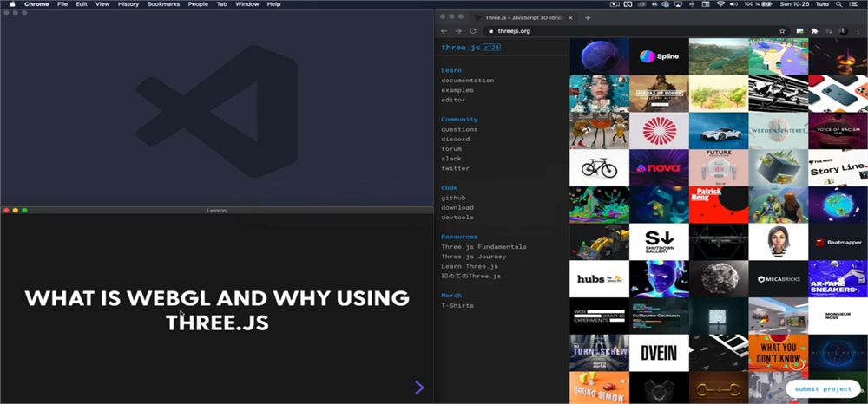Open the r124 release badge

pyautogui.click(x=491, y=48)
